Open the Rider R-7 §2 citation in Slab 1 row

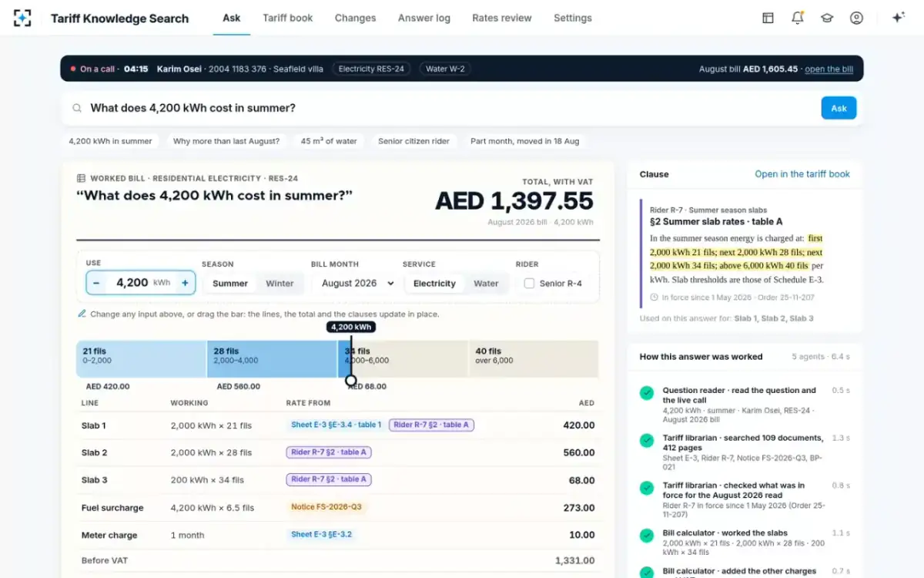432,425
